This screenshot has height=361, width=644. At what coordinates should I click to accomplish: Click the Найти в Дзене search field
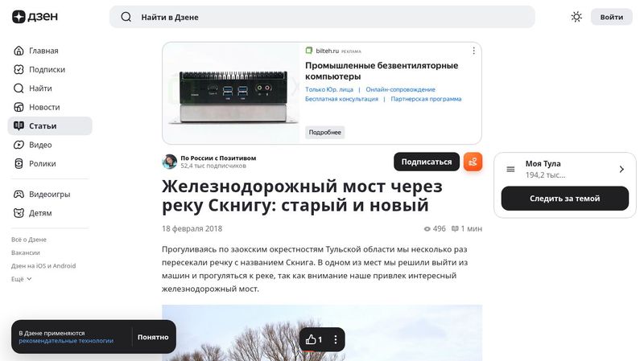322,17
